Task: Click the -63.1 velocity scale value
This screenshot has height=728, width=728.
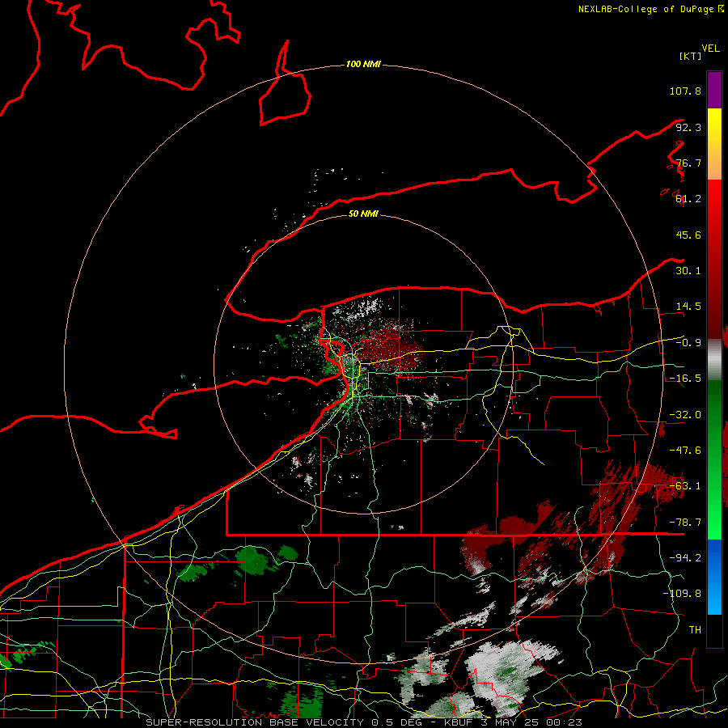Action: click(x=685, y=486)
